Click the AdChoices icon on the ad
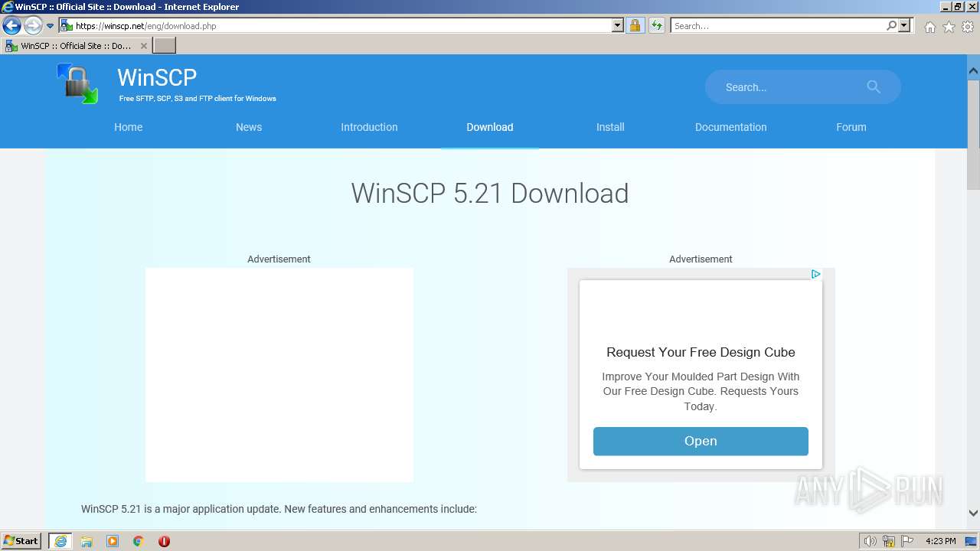Image resolution: width=980 pixels, height=551 pixels. point(815,274)
